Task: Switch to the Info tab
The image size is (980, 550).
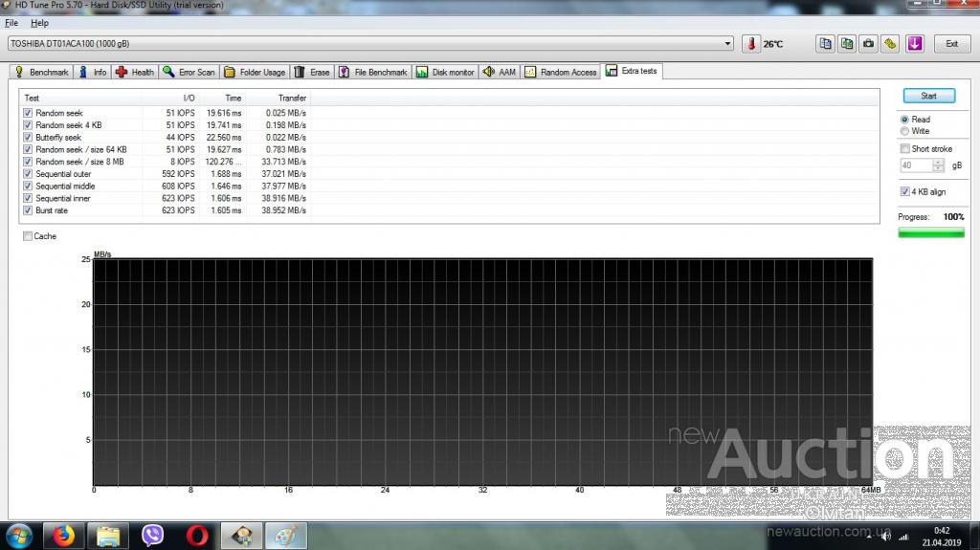Action: coord(93,73)
